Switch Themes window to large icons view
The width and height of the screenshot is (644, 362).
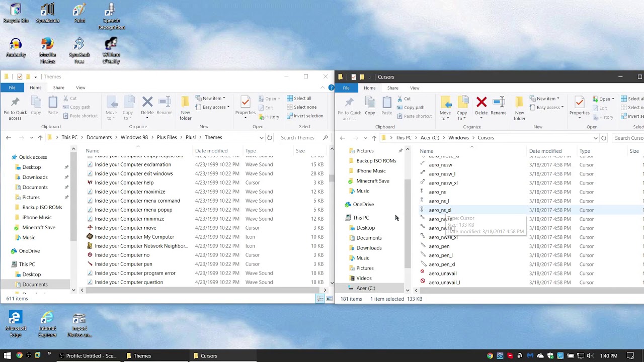tap(329, 299)
